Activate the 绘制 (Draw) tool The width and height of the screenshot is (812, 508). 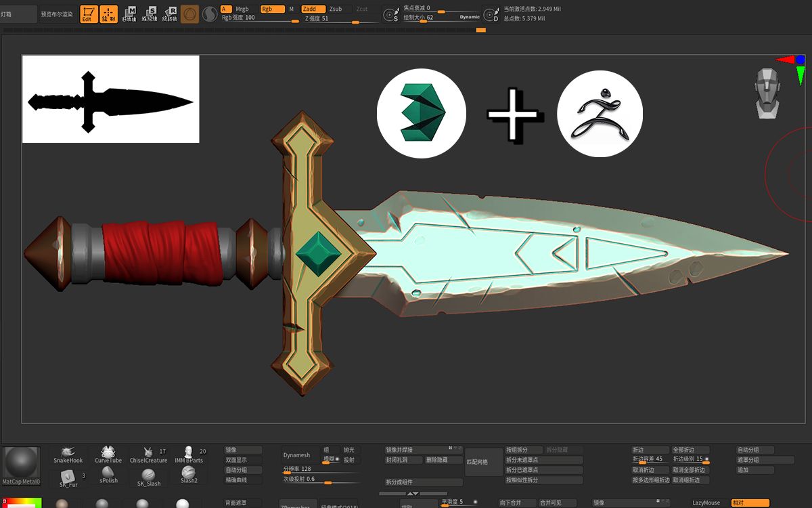[108, 13]
